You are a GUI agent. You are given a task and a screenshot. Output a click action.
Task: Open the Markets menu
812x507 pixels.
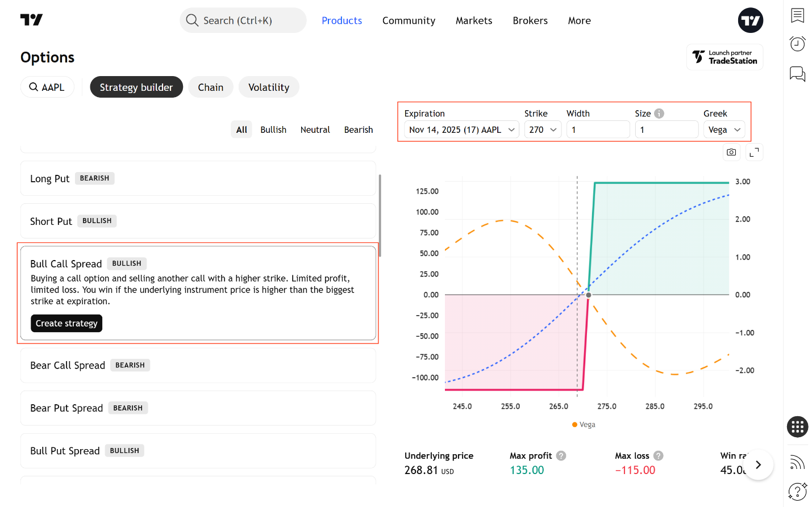(474, 20)
